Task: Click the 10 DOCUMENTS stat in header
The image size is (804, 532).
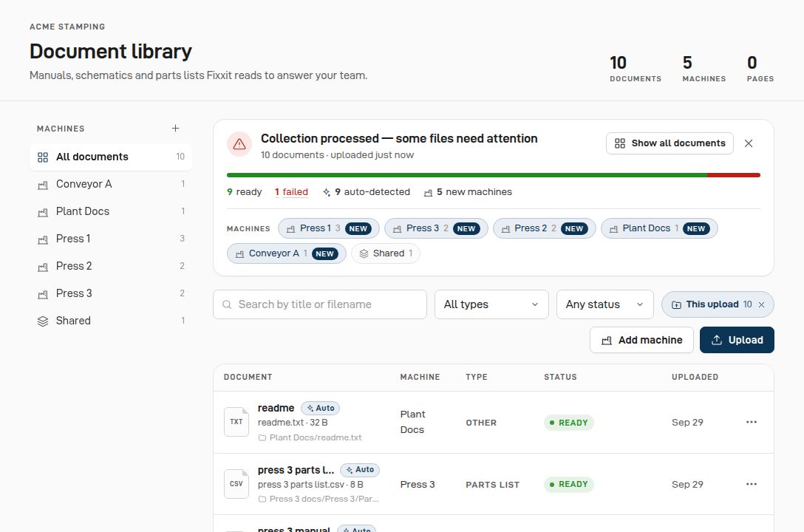Action: 636,69
